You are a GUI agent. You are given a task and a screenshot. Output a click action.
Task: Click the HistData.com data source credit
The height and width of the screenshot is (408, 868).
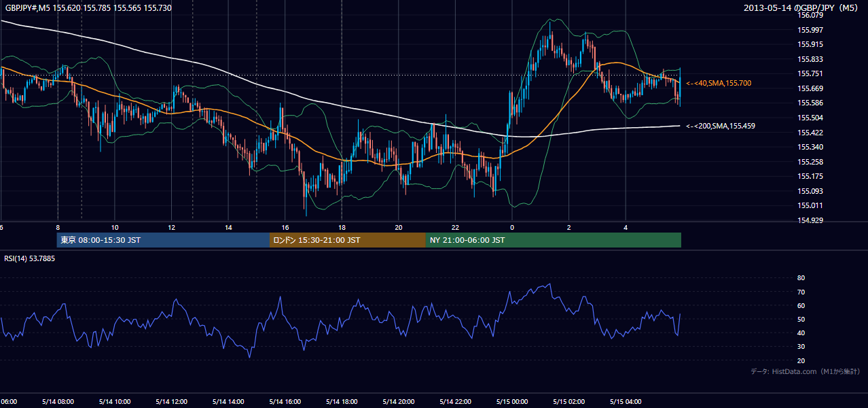pos(806,371)
